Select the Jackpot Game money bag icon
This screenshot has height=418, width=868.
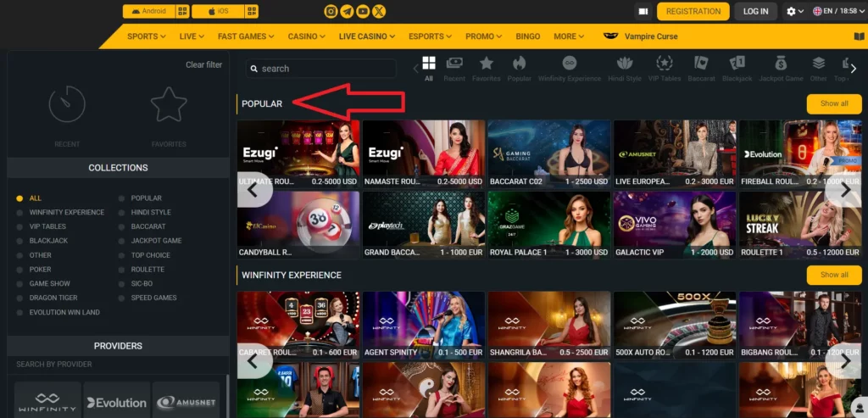pos(781,68)
